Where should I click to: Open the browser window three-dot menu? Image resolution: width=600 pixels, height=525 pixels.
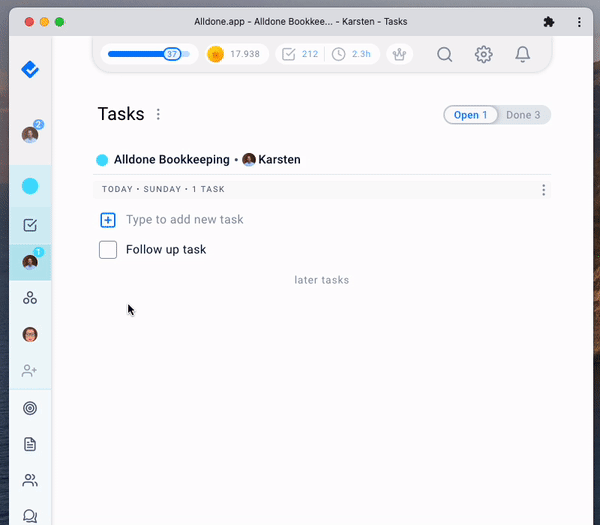point(579,22)
